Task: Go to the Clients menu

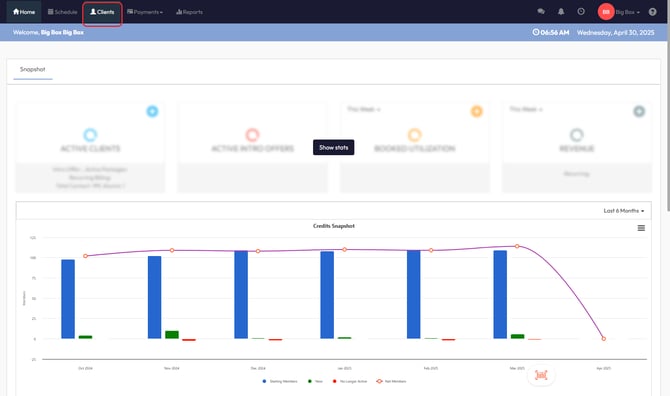Action: pos(102,12)
